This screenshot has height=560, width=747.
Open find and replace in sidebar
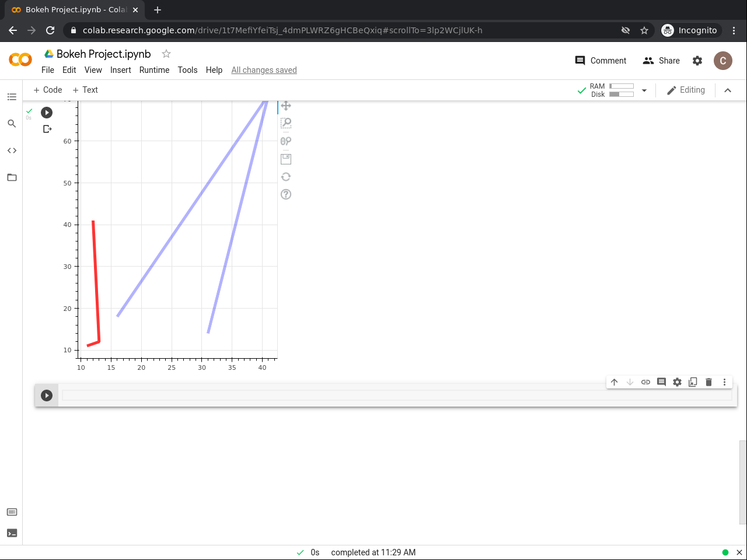(12, 124)
